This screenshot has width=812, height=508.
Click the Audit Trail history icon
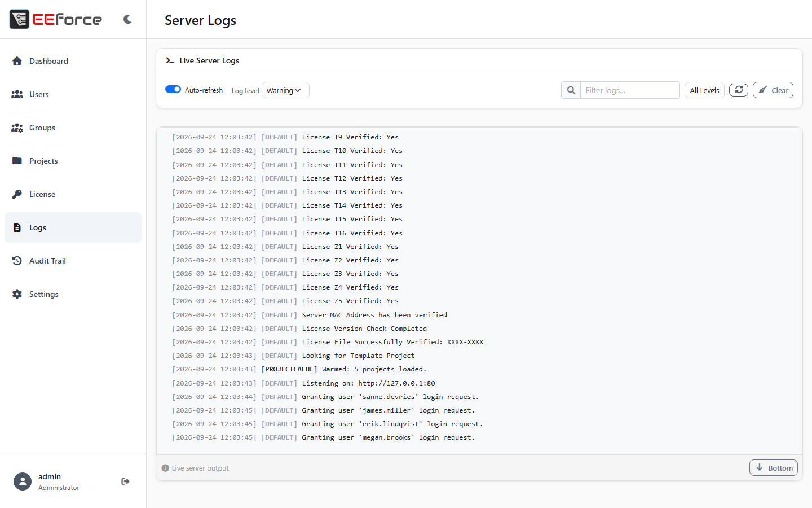pyautogui.click(x=17, y=261)
